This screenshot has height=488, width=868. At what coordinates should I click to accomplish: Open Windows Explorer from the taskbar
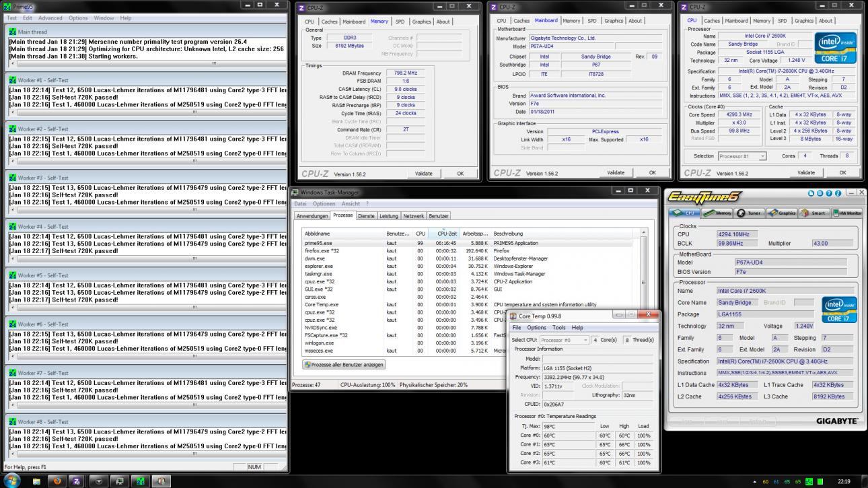(x=36, y=482)
